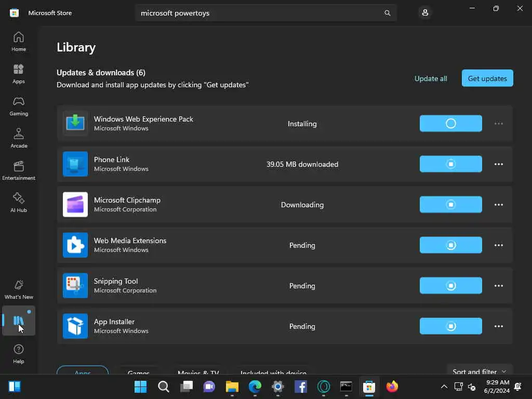Open the Entertainment section
532x399 pixels.
(19, 170)
